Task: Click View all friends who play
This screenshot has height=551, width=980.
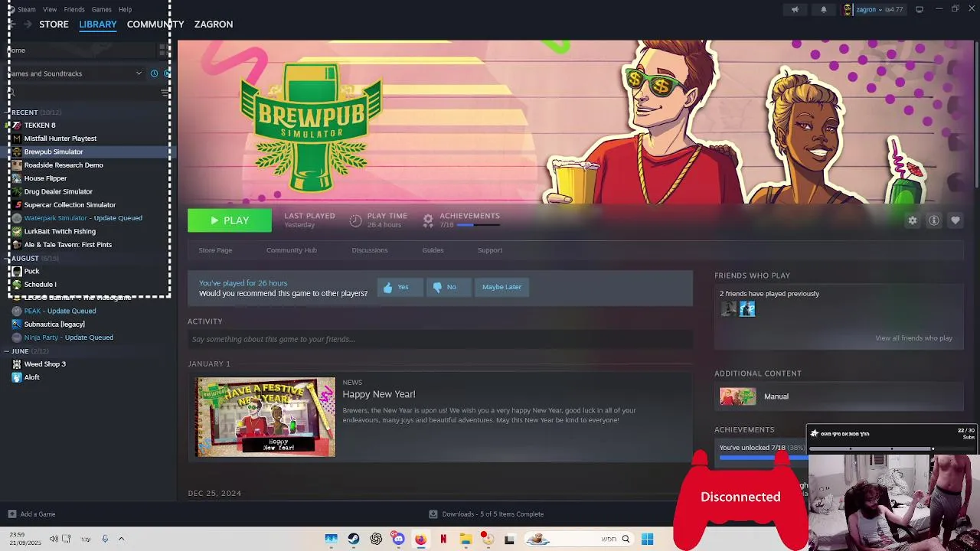Action: click(x=913, y=338)
